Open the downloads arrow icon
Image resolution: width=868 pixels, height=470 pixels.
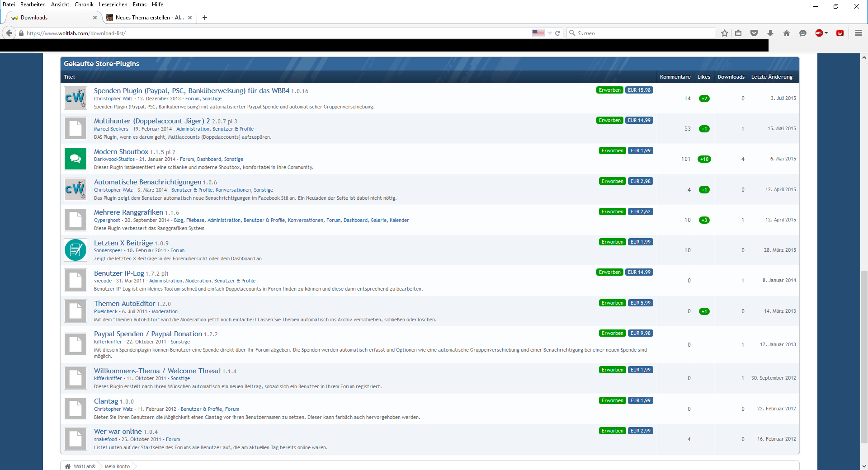770,33
